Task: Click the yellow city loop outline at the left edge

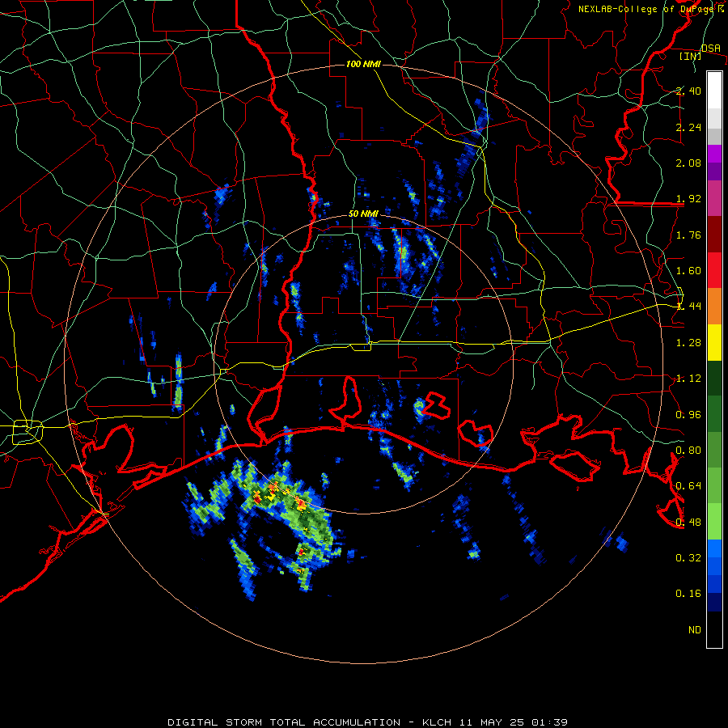Action: [x=28, y=432]
